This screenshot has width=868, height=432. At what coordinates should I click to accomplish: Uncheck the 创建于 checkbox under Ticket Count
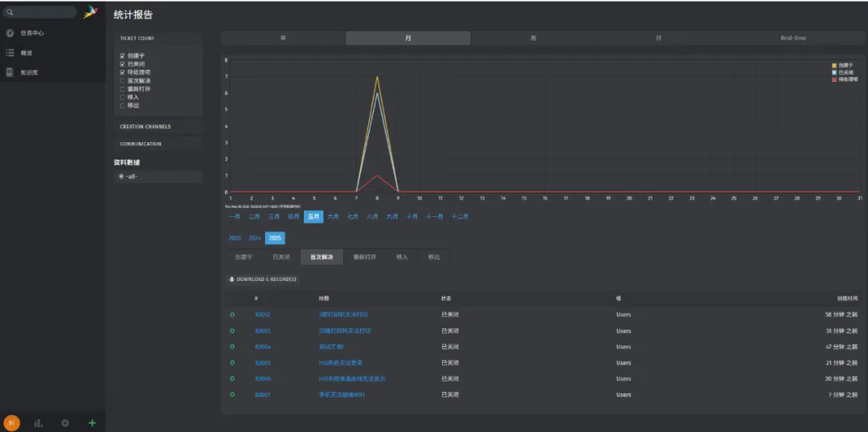pos(122,56)
